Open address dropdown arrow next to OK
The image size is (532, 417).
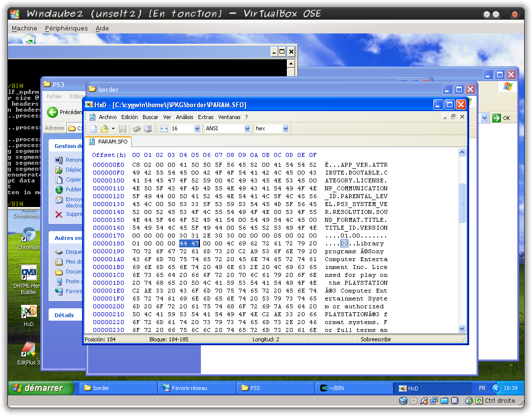[484, 118]
